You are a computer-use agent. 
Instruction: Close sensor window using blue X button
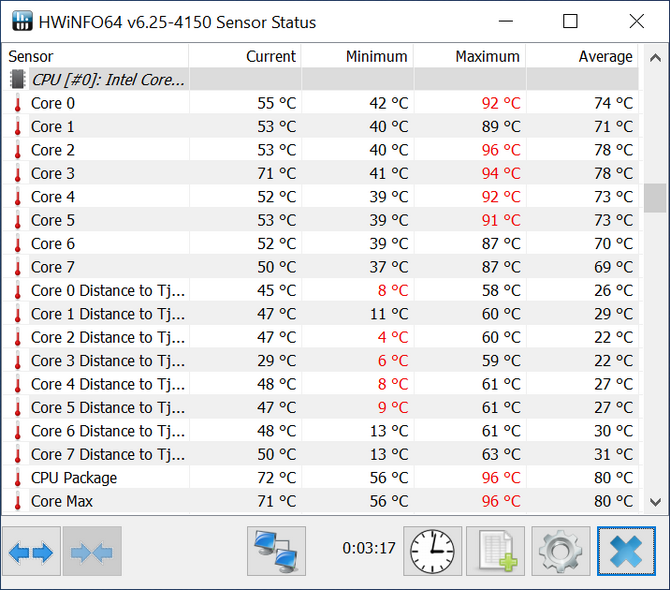tap(626, 551)
